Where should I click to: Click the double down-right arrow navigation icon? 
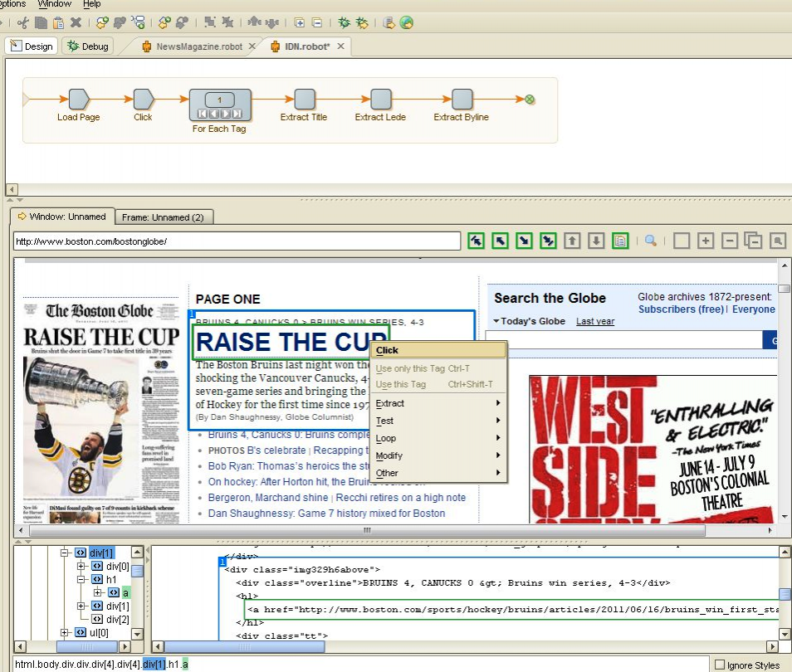548,241
